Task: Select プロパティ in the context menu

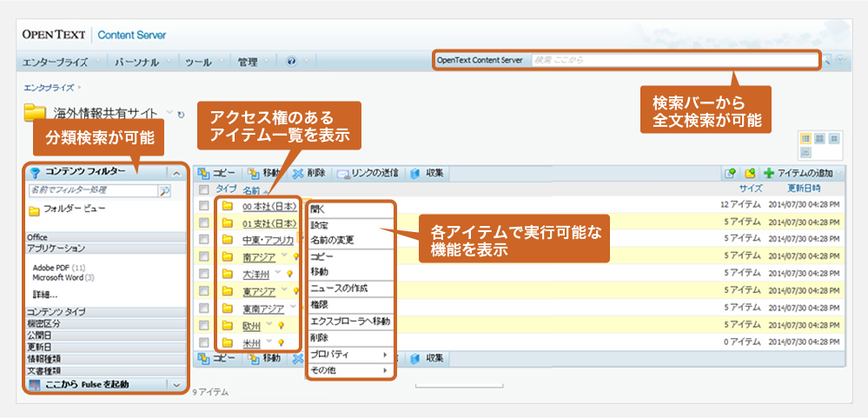Action: [330, 355]
